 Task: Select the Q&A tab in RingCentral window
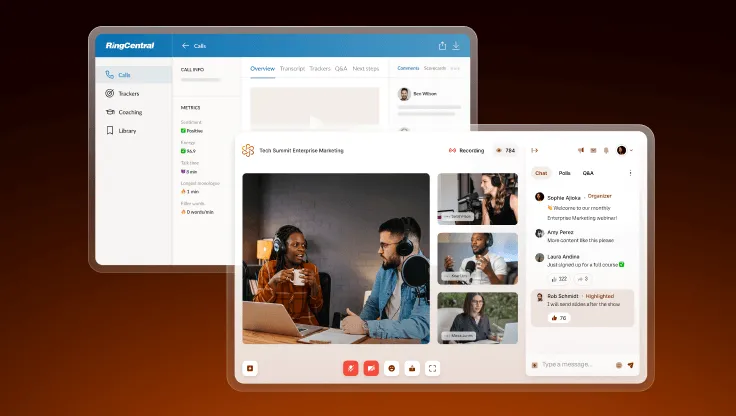(x=341, y=69)
